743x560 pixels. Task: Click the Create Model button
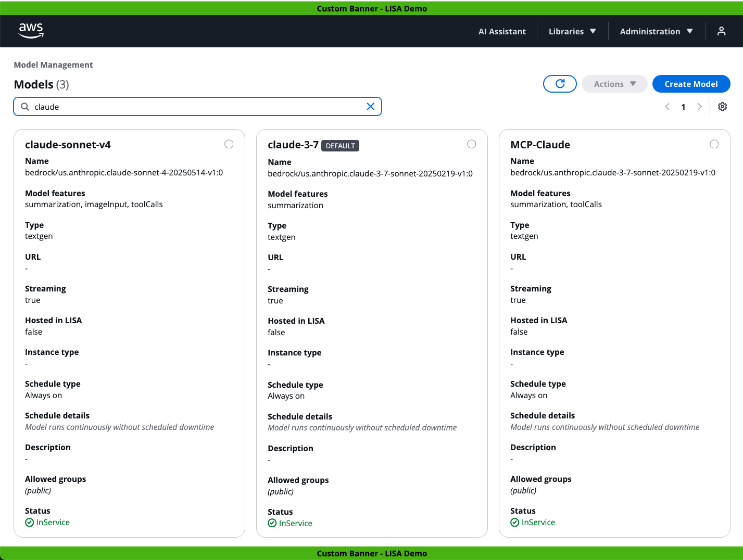point(691,84)
